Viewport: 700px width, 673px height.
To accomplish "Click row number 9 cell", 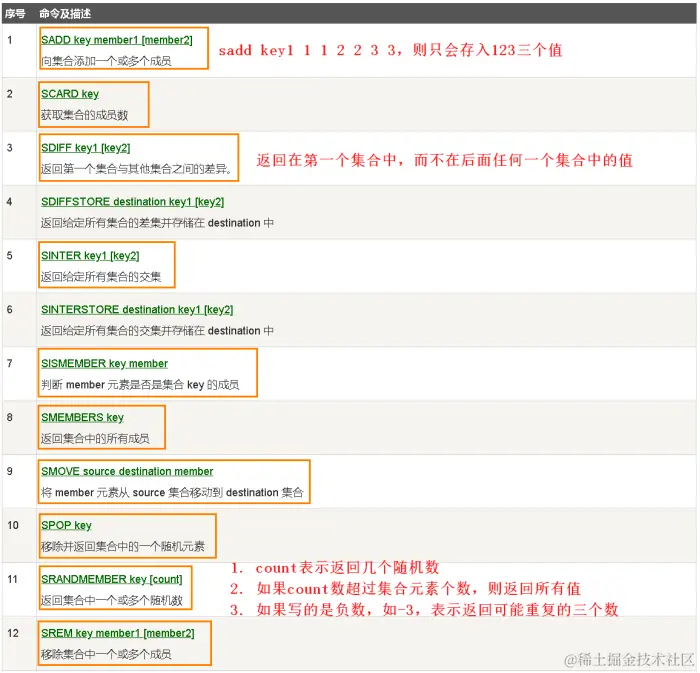I will [20, 482].
